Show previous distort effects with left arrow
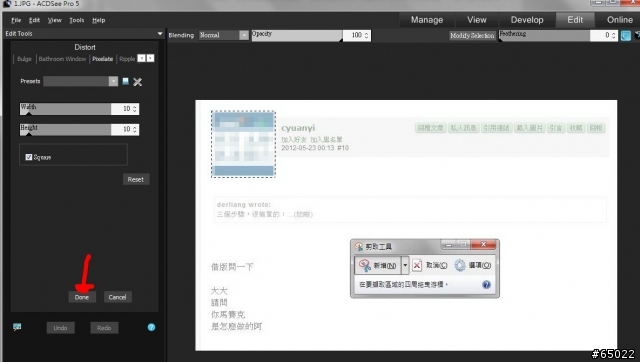The width and height of the screenshot is (640, 362). pos(141,58)
